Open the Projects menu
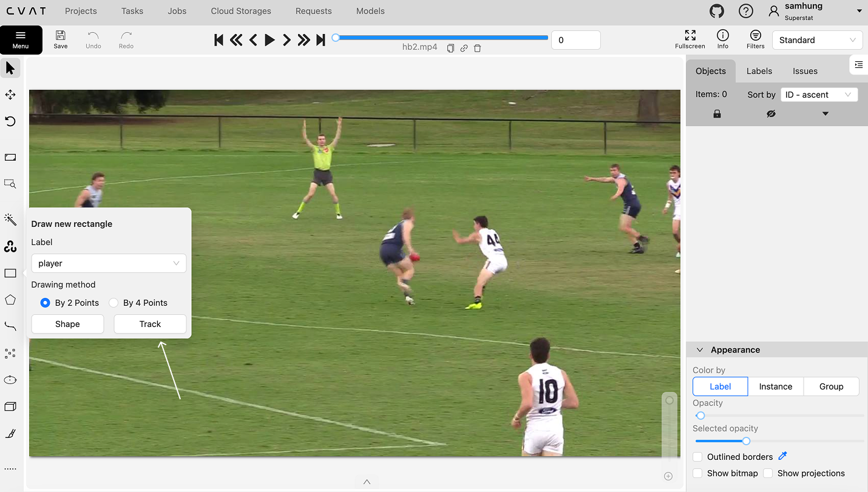The height and width of the screenshot is (492, 868). 80,11
